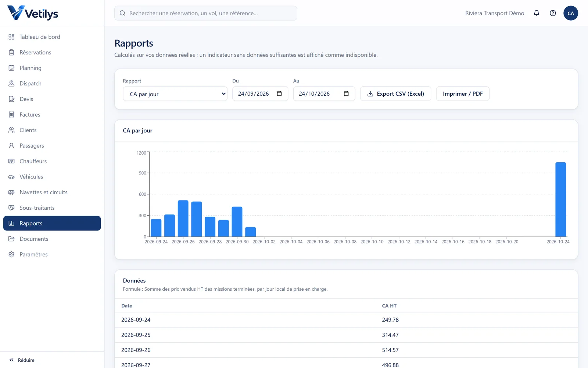The image size is (588, 368).
Task: Click the Au date value 24/10/2026
Action: (x=314, y=94)
